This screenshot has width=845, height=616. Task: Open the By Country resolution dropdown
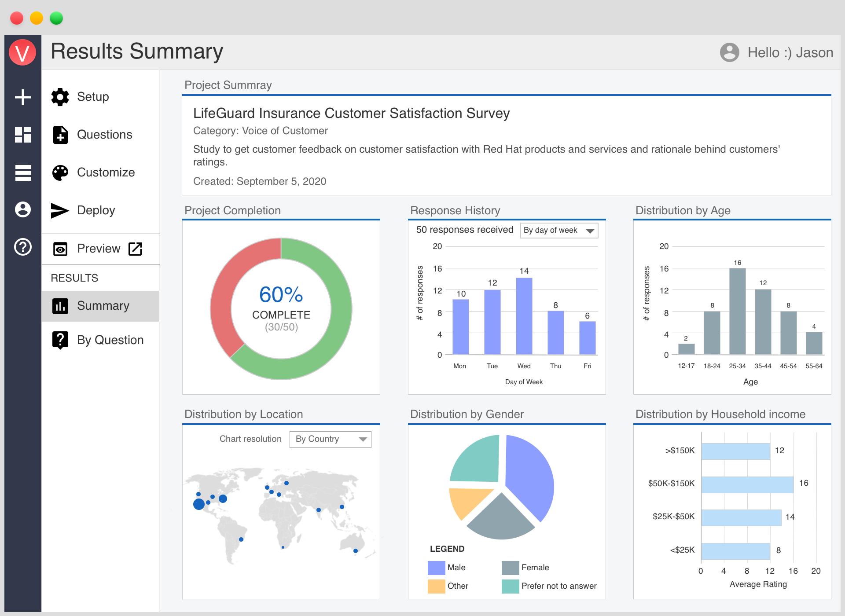[x=330, y=439]
